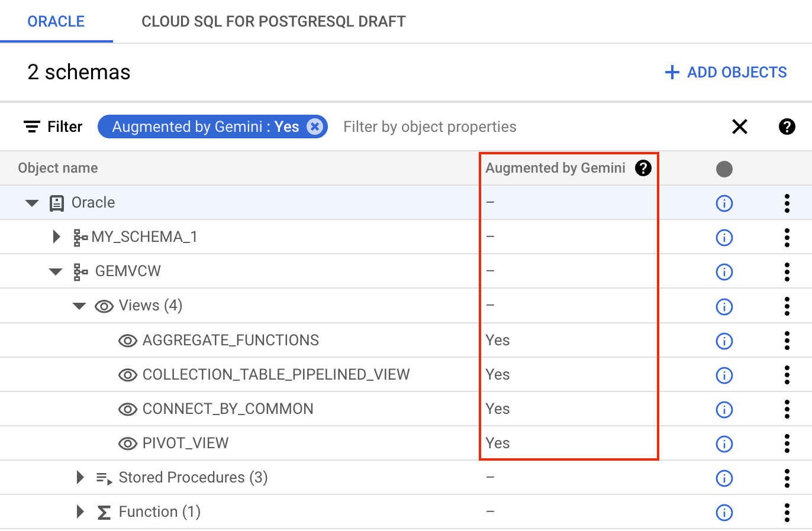Switch to the CLOUD SQL FOR POSTGRESQL DRAFT tab
This screenshot has width=812, height=531.
pyautogui.click(x=273, y=21)
